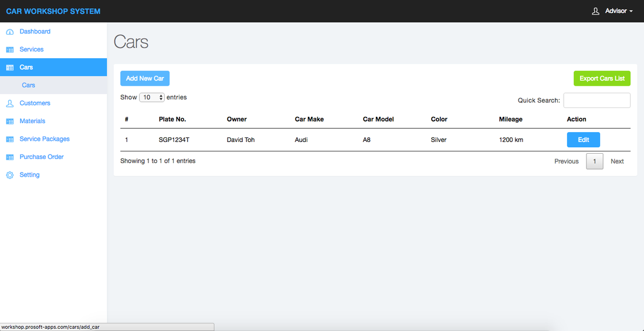Viewport: 644px width, 331px height.
Task: Click the user profile icon beside Advisor
Action: pos(596,11)
